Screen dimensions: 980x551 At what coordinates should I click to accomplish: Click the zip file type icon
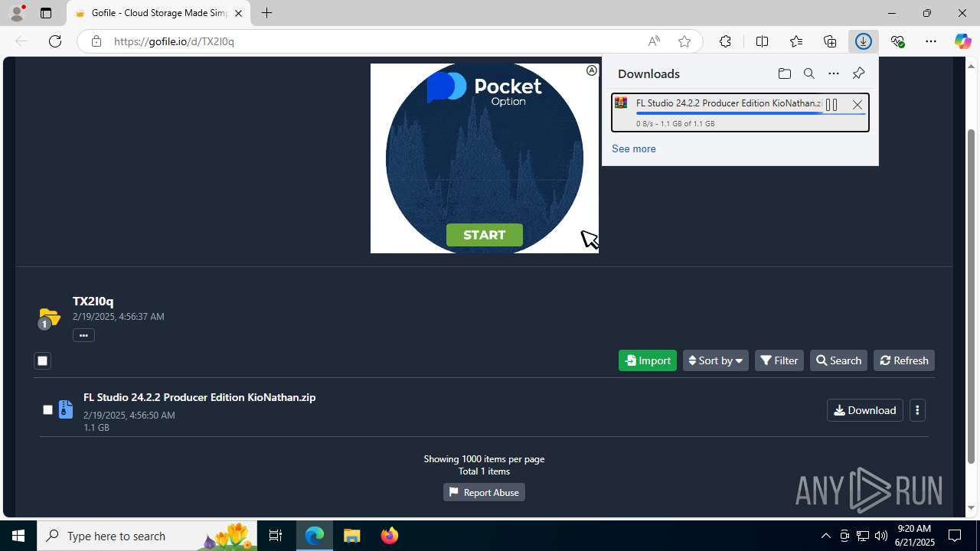coord(66,410)
